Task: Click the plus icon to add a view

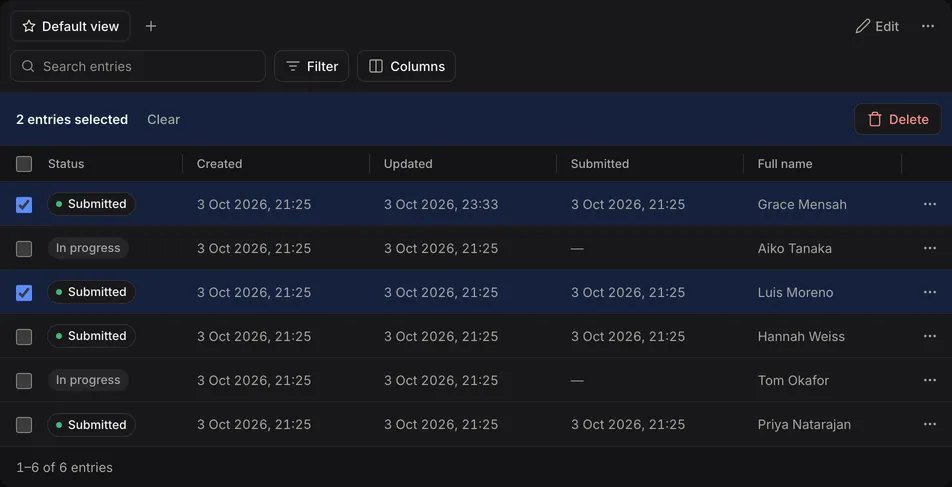Action: click(x=151, y=26)
